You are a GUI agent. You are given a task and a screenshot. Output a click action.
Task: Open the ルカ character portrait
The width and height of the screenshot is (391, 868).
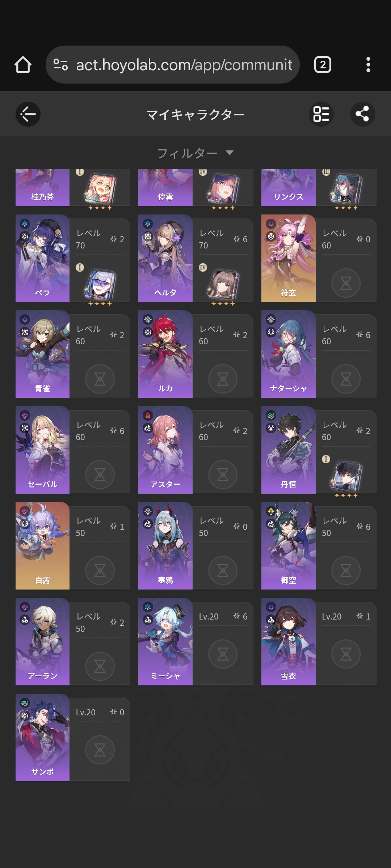[165, 354]
